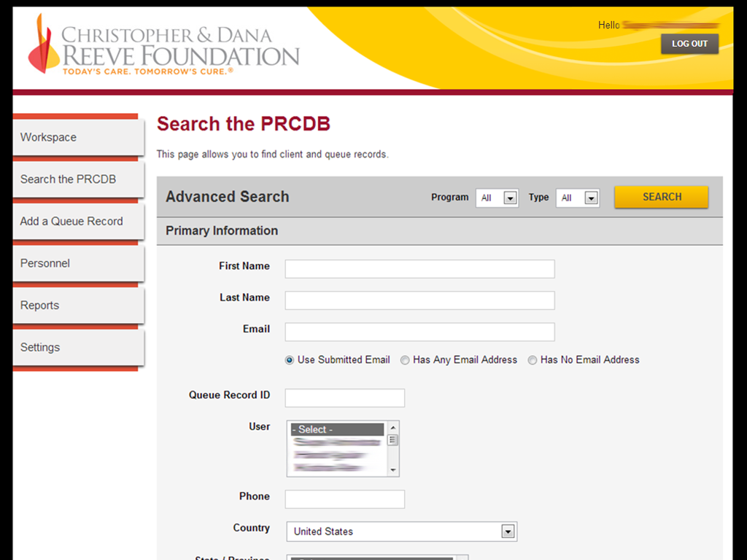This screenshot has width=747, height=560.
Task: Click the Queue Record ID field
Action: point(344,397)
